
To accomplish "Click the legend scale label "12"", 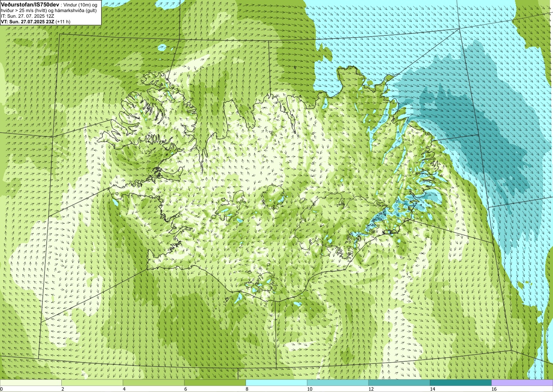I will 371,389.
